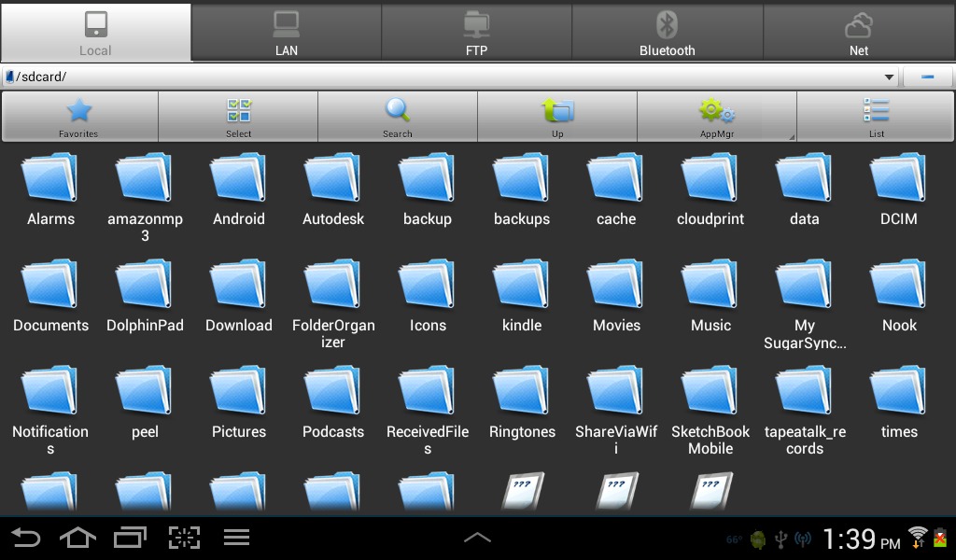The image size is (956, 560).
Task: Open the Icons folder
Action: pyautogui.click(x=428, y=296)
